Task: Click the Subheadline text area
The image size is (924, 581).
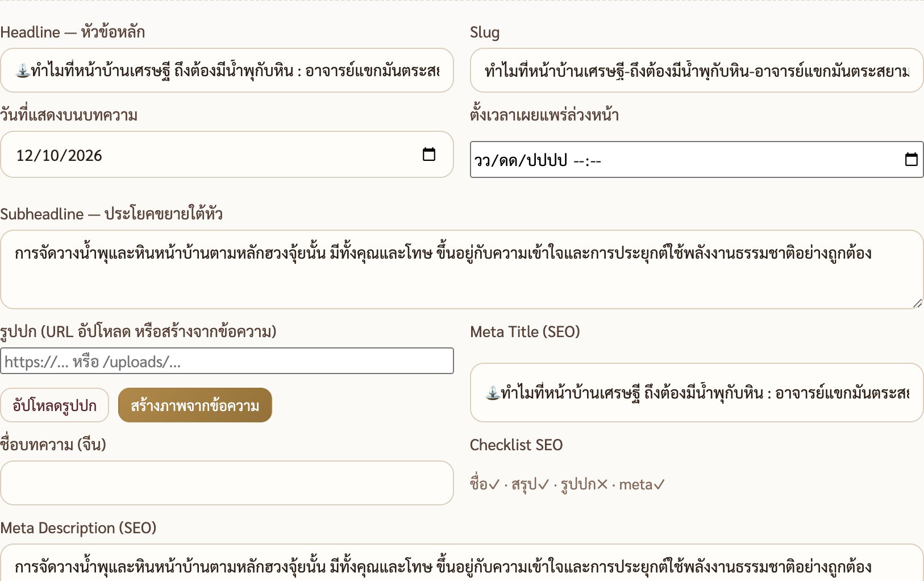Action: click(x=461, y=269)
